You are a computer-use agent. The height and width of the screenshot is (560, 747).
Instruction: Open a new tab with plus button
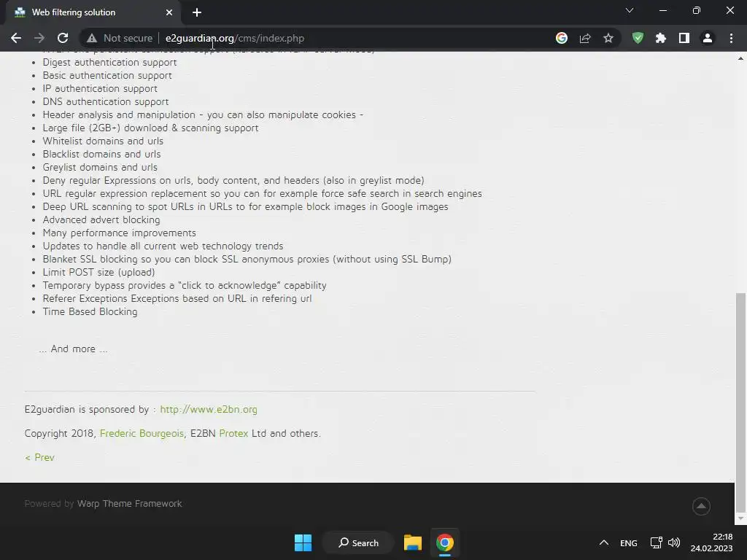(x=197, y=12)
